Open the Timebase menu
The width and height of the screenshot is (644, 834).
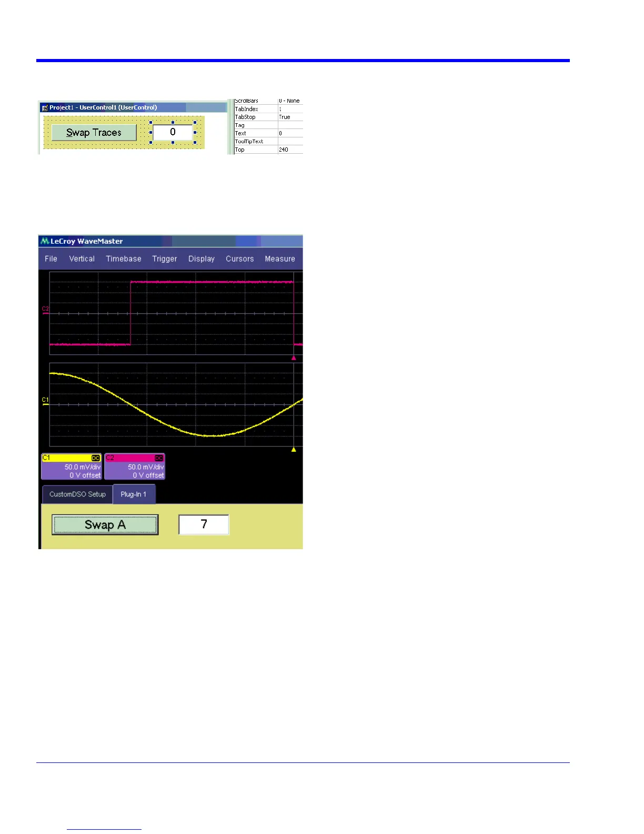pos(124,259)
